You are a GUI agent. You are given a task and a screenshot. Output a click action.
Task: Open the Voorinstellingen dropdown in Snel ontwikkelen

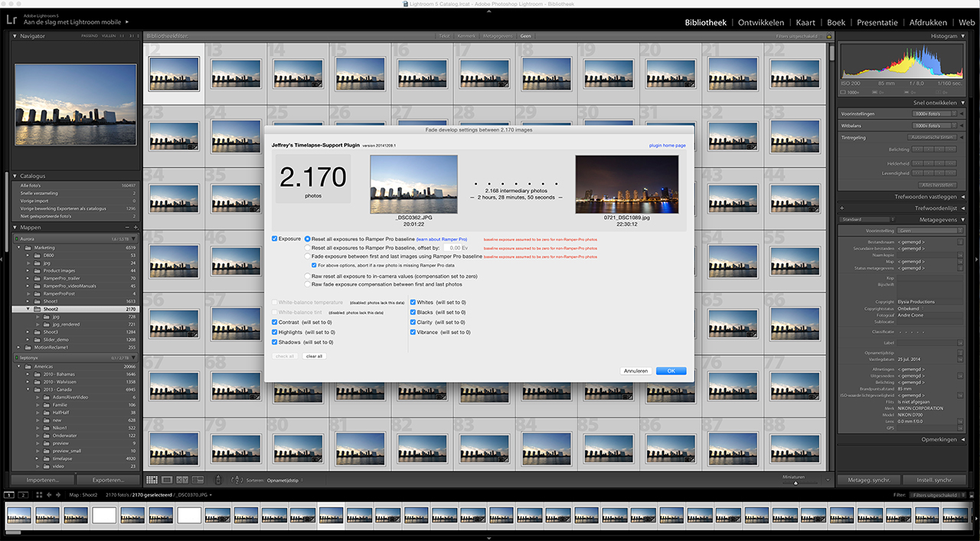[934, 114]
